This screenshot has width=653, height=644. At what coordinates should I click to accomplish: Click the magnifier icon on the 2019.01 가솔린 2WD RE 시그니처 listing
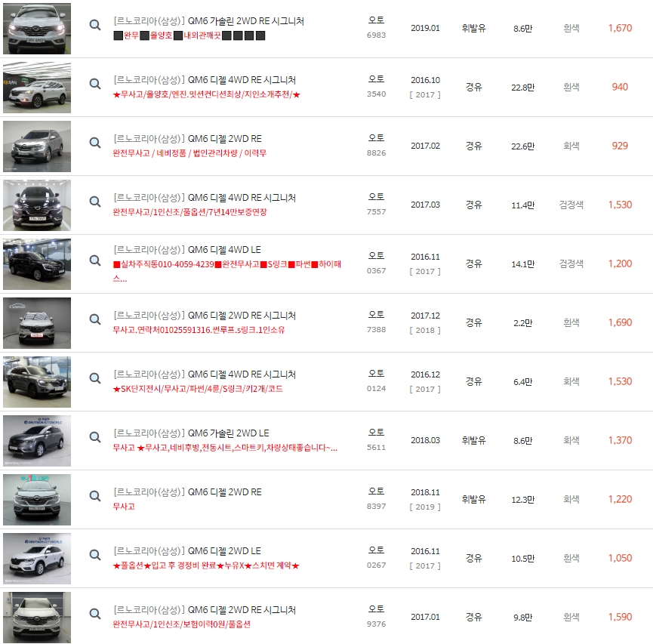[94, 24]
